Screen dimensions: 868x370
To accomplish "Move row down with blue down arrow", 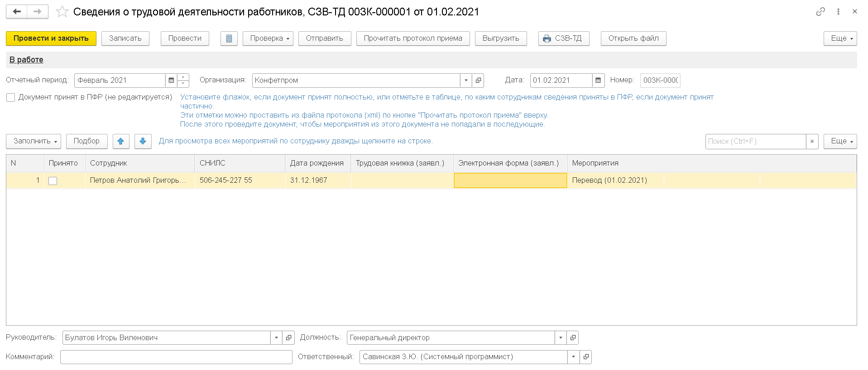I will [143, 141].
